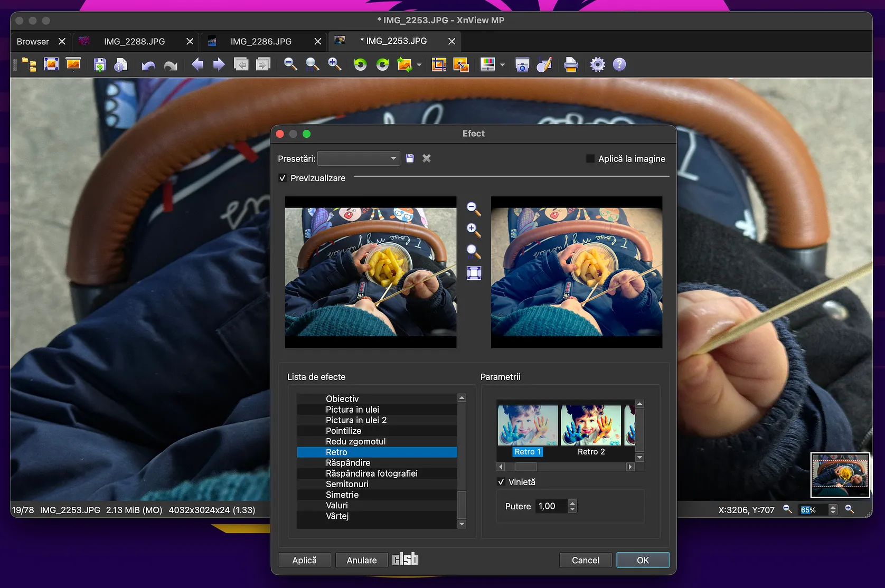Enable Aplică la imagine checkbox
The width and height of the screenshot is (885, 588).
click(590, 159)
